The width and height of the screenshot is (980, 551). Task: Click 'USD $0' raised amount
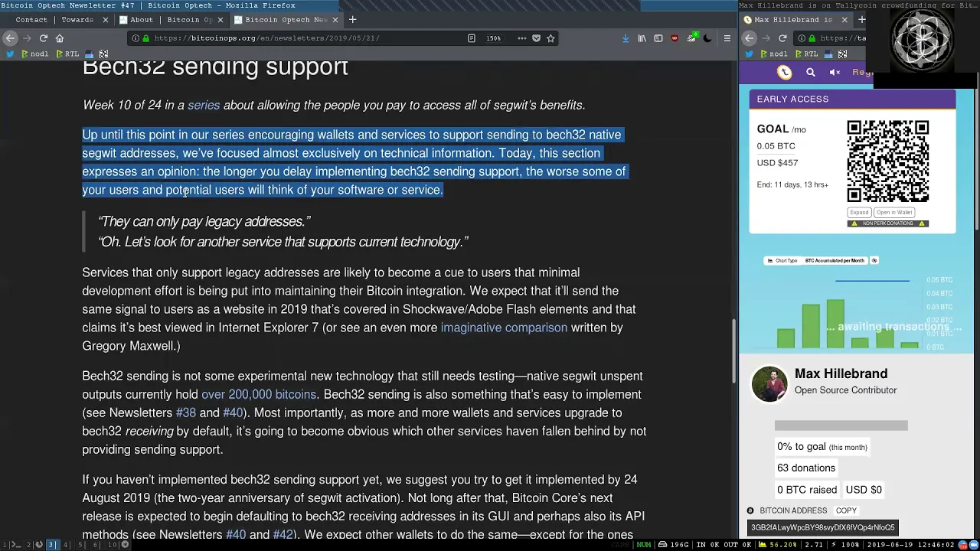[864, 490]
